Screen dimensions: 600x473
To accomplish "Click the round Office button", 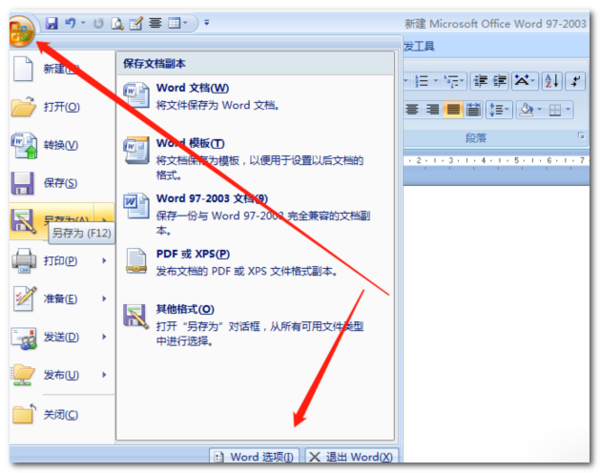I will tap(22, 31).
